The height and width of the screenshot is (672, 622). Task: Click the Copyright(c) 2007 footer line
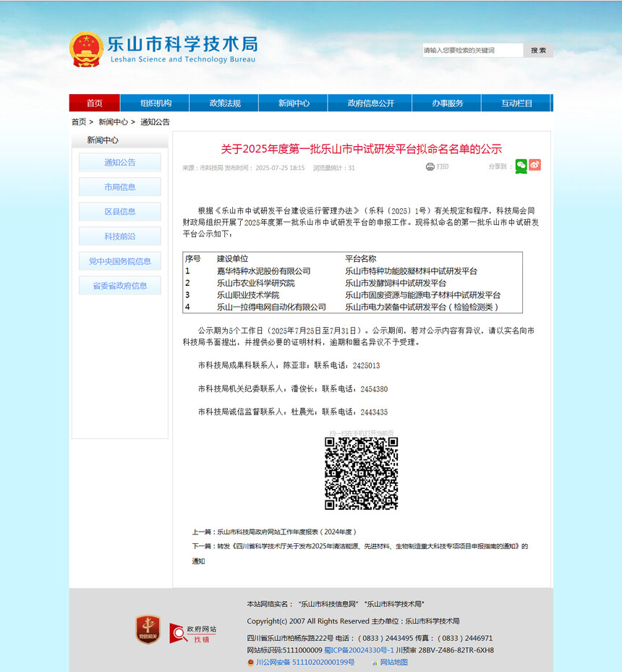pyautogui.click(x=354, y=621)
